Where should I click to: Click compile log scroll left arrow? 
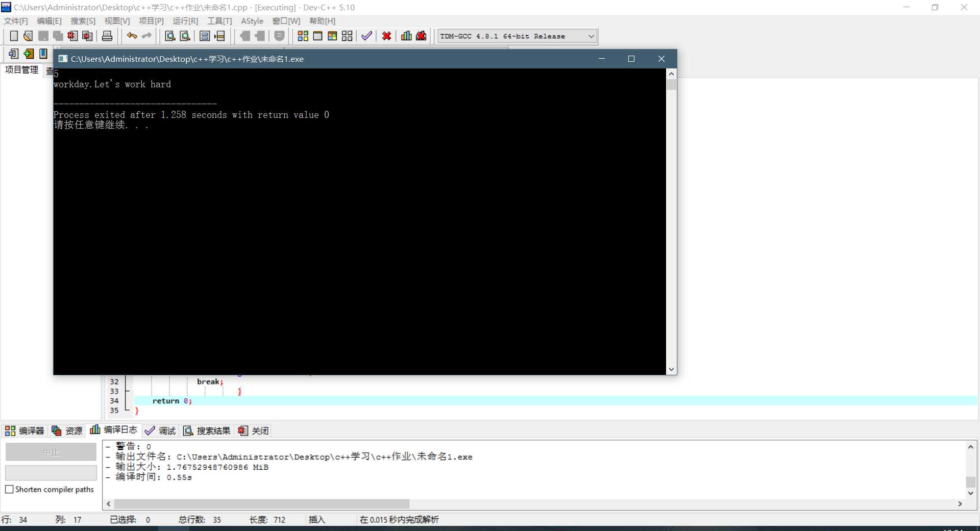click(x=108, y=504)
